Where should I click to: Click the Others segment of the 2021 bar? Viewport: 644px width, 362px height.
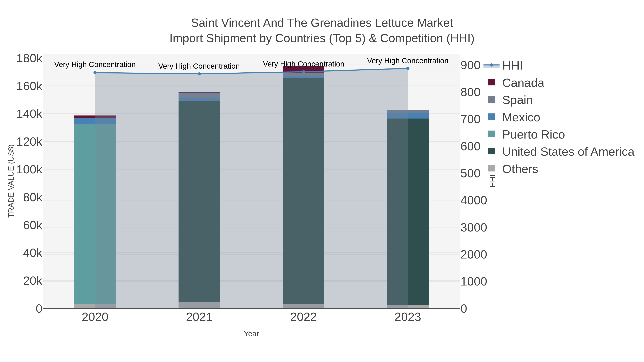[199, 305]
